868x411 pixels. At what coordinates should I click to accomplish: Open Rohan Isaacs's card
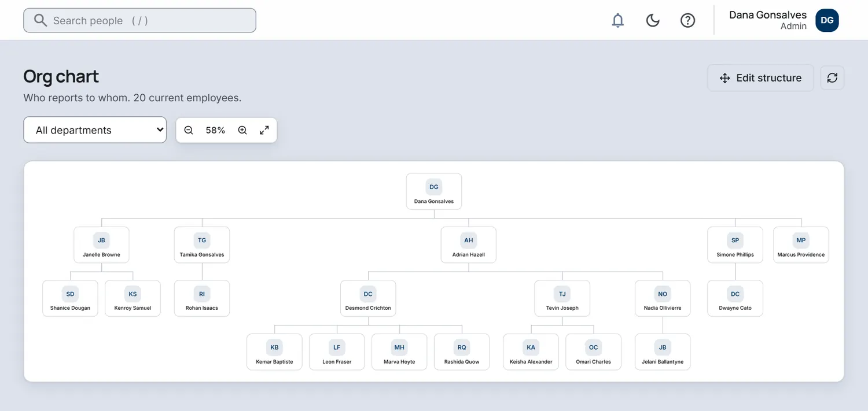202,298
